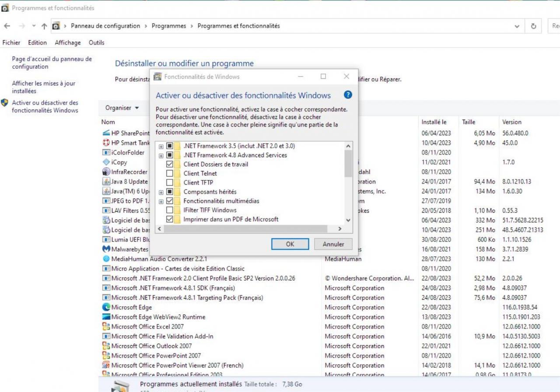Click the MediaHuman Audio Converter icon
Viewport: 560px width, 392px height.
[106, 259]
